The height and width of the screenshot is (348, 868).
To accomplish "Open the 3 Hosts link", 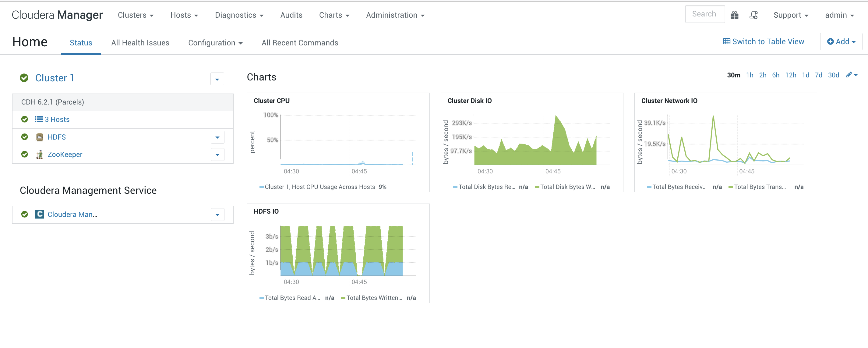I will tap(57, 119).
